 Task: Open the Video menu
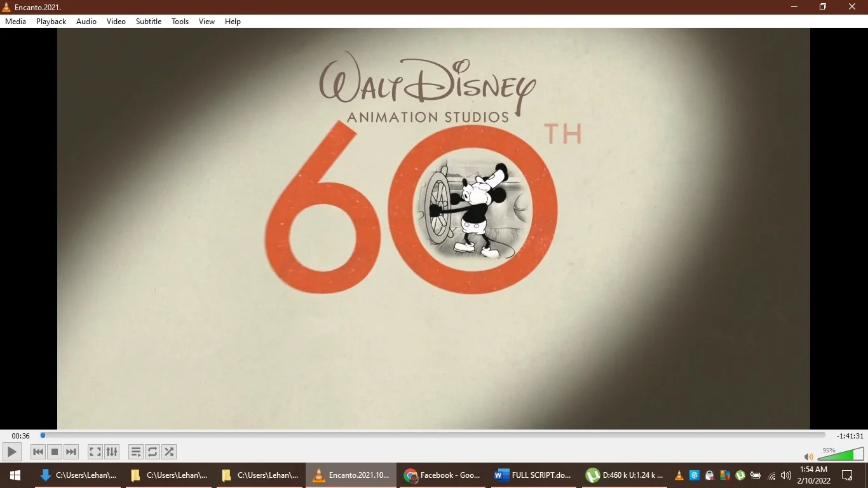point(116,22)
